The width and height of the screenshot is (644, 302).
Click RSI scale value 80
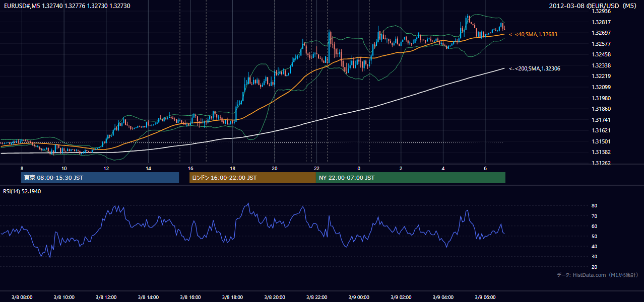(x=594, y=206)
